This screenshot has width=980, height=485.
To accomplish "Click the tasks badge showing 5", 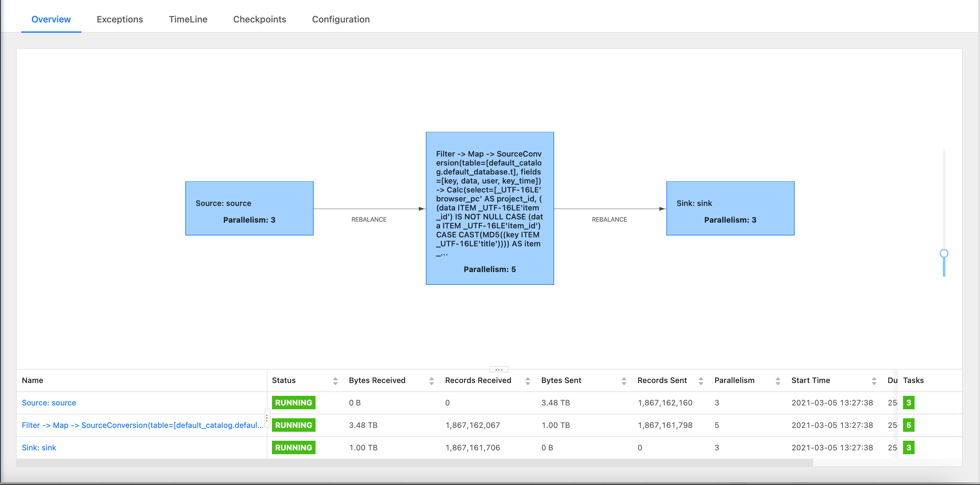I will click(x=908, y=425).
